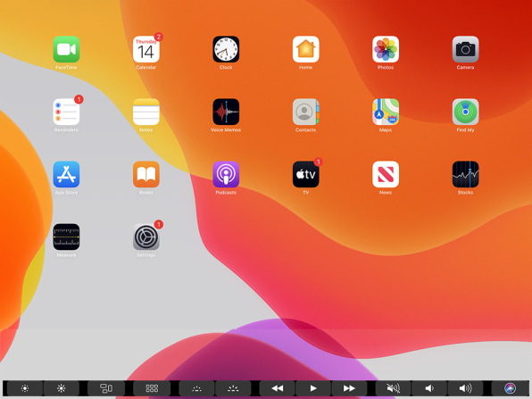This screenshot has height=399, width=532.
Task: Open the Apple TV app
Action: click(x=305, y=174)
